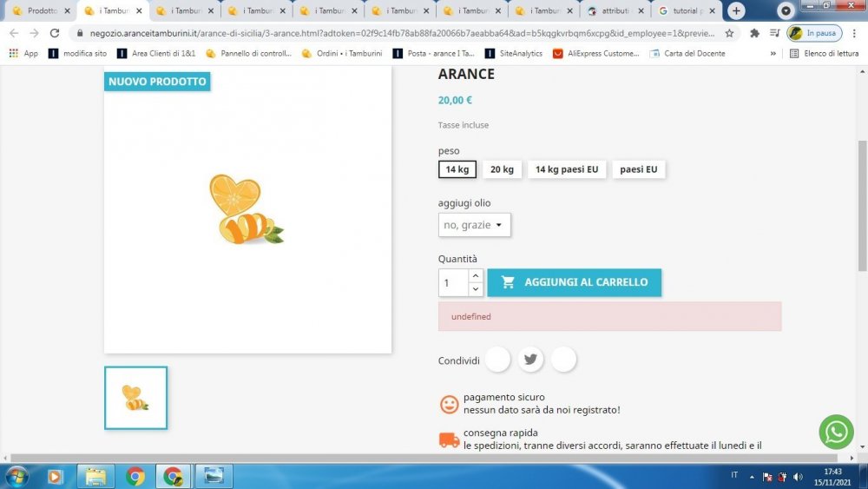The image size is (868, 489).
Task: Click the first share circle icon
Action: (x=497, y=360)
